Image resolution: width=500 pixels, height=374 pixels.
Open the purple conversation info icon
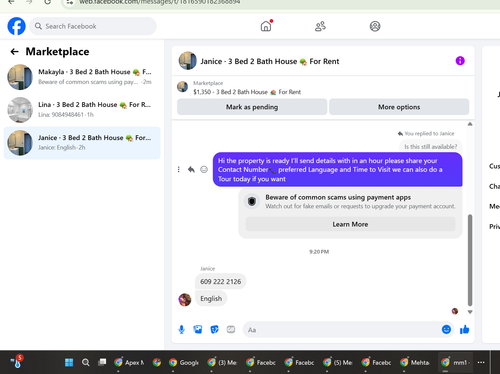460,61
